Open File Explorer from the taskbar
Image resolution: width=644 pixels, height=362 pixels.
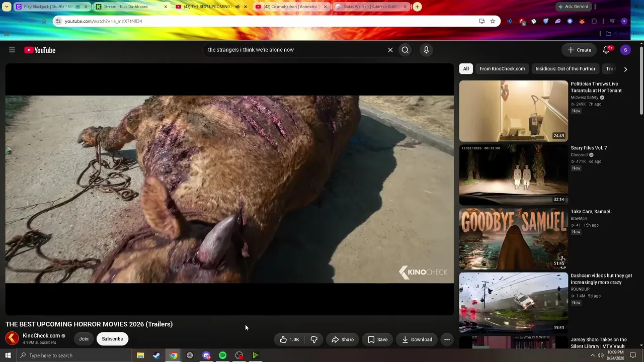pyautogui.click(x=140, y=355)
